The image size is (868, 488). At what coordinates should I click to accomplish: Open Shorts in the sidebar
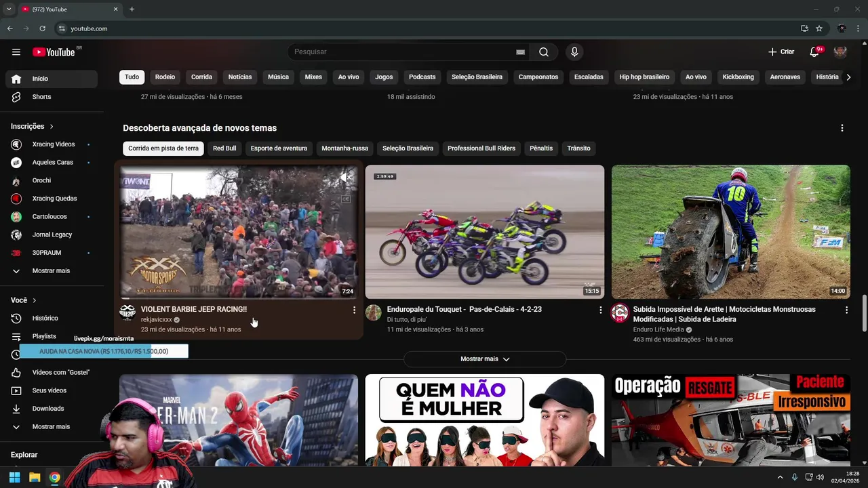[x=52, y=97]
